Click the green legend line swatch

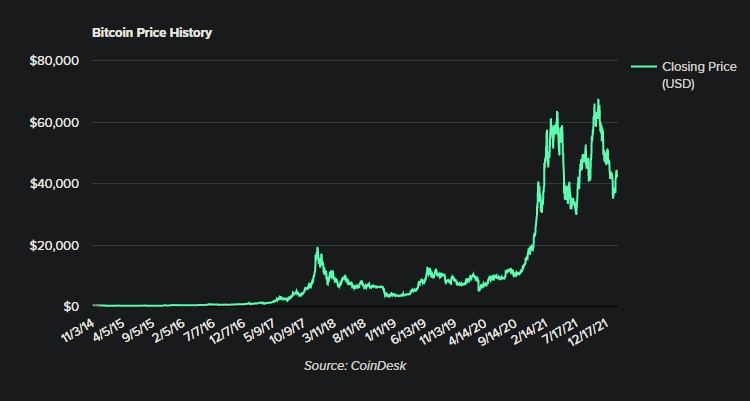click(644, 67)
